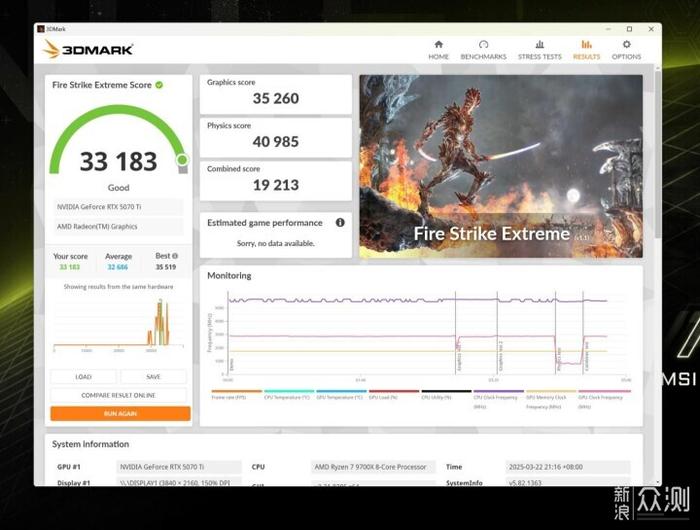Click the 3DMark title bar app icon
The width and height of the screenshot is (700, 530).
click(41, 29)
